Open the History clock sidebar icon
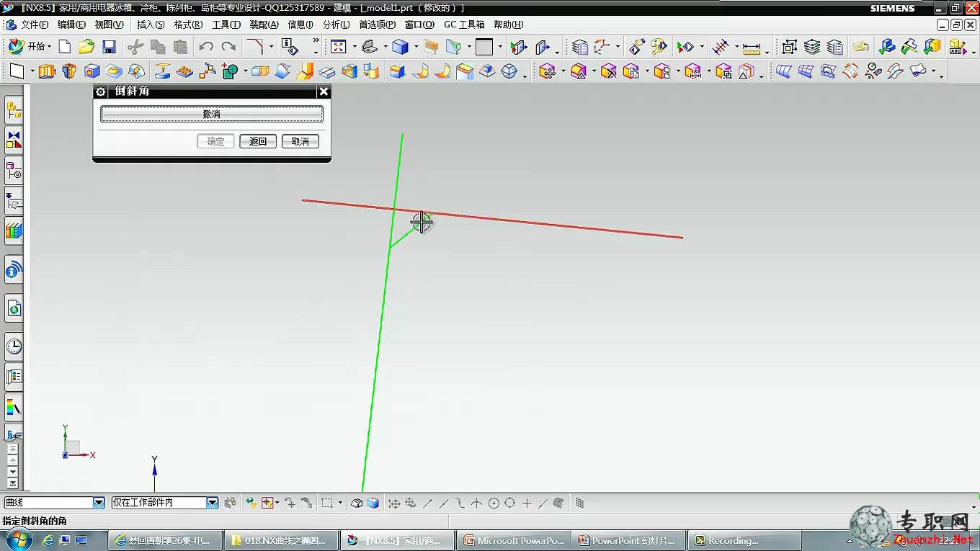The image size is (980, 551). (x=14, y=346)
